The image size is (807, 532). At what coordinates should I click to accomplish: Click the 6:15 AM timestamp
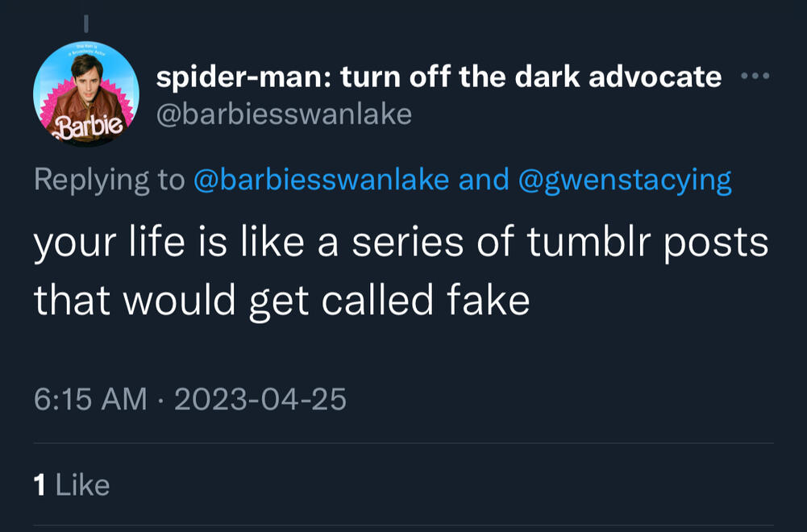click(90, 398)
